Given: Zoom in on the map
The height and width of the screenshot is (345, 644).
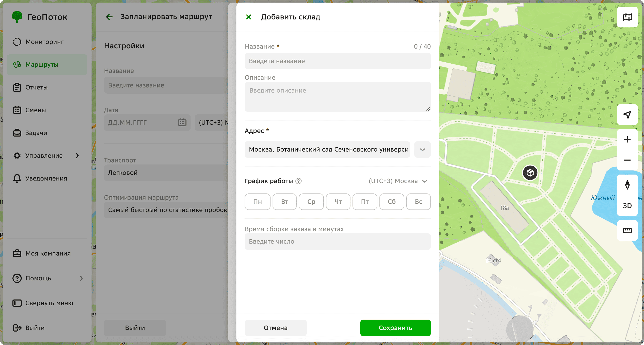Looking at the screenshot, I should 627,139.
